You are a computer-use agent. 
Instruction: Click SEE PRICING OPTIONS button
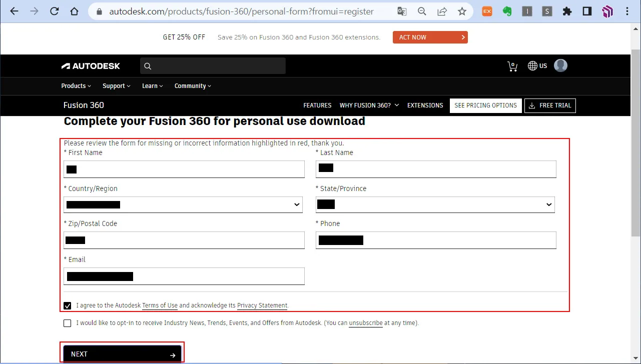click(486, 105)
